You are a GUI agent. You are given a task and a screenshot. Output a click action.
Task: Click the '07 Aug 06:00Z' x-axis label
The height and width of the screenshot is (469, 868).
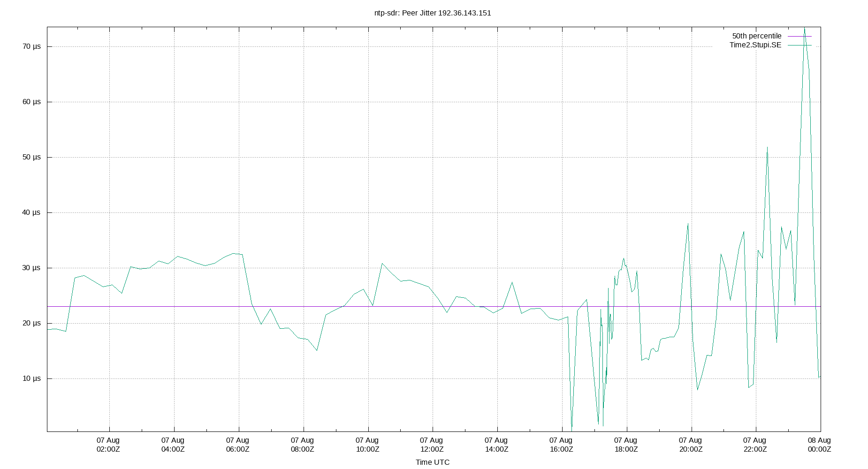coord(238,445)
